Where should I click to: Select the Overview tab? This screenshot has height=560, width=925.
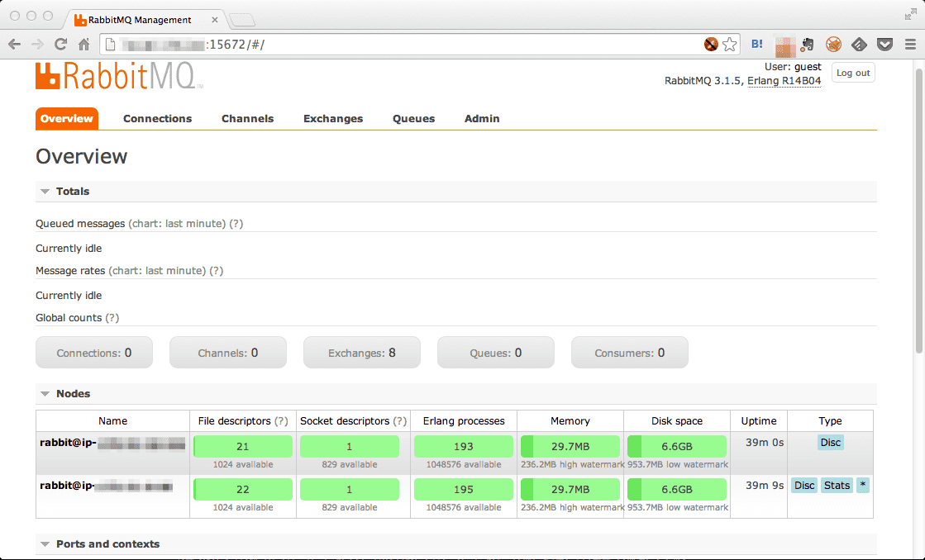click(67, 118)
